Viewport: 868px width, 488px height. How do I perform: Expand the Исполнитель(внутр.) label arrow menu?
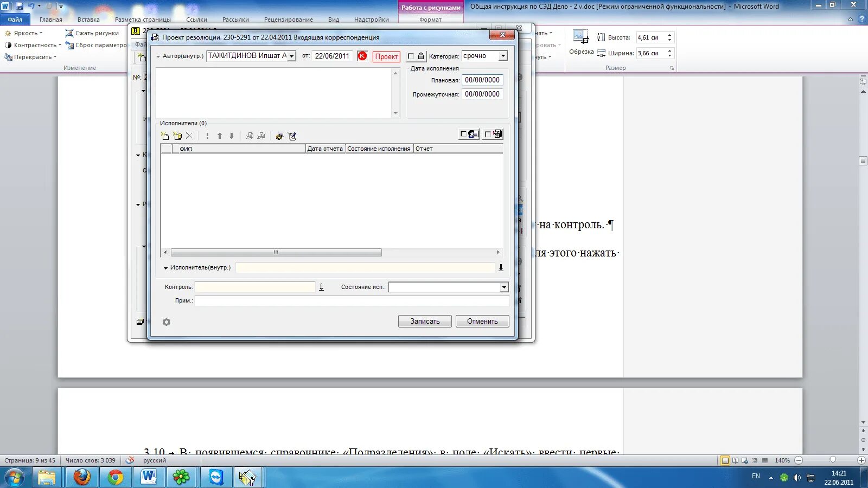coord(166,268)
